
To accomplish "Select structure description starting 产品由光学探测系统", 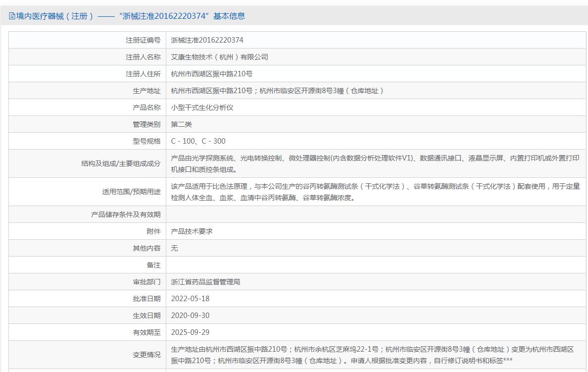I will [375, 163].
